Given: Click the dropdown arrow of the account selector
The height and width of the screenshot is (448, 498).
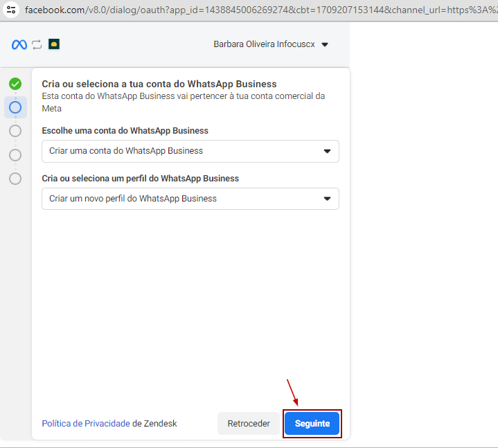Looking at the screenshot, I should [x=327, y=151].
